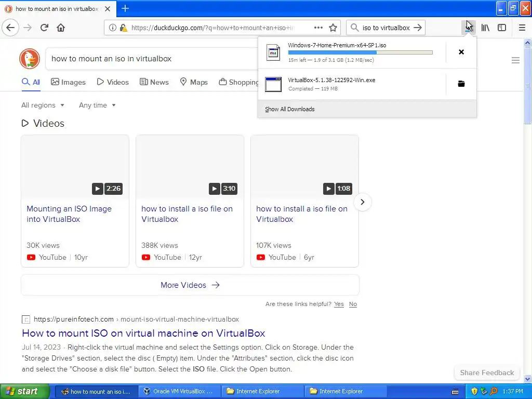Go back with the browser back arrow
The image size is (532, 399).
pos(10,28)
